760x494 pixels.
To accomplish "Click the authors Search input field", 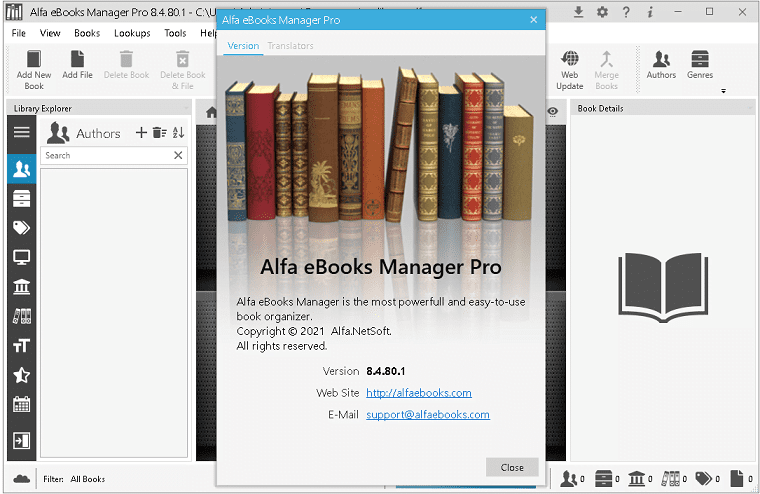I will point(107,155).
